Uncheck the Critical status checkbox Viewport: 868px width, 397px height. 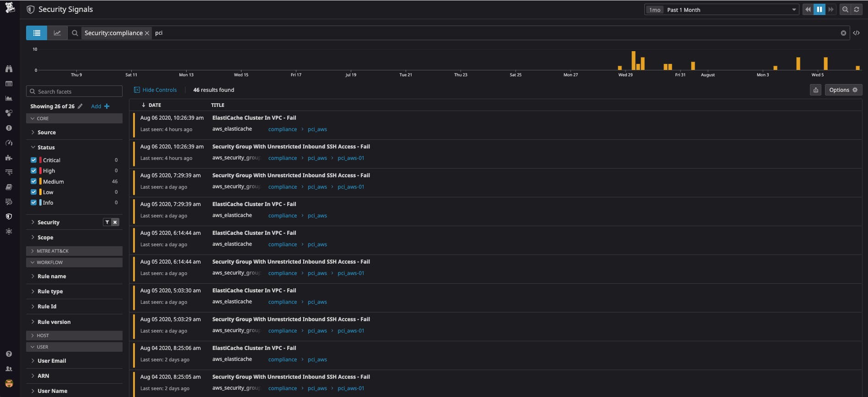(33, 160)
